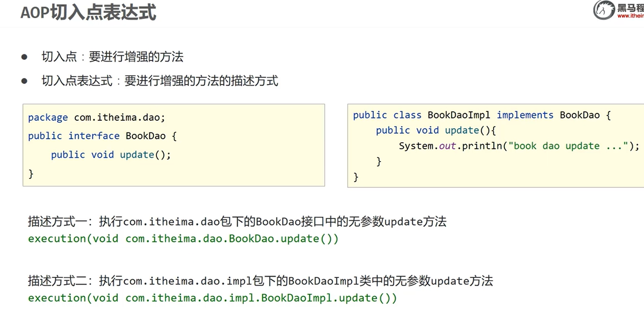Viewport: 644px width, 315px height.
Task: Click "public class BookDaoImpl implements BookDao {"
Action: point(482,115)
